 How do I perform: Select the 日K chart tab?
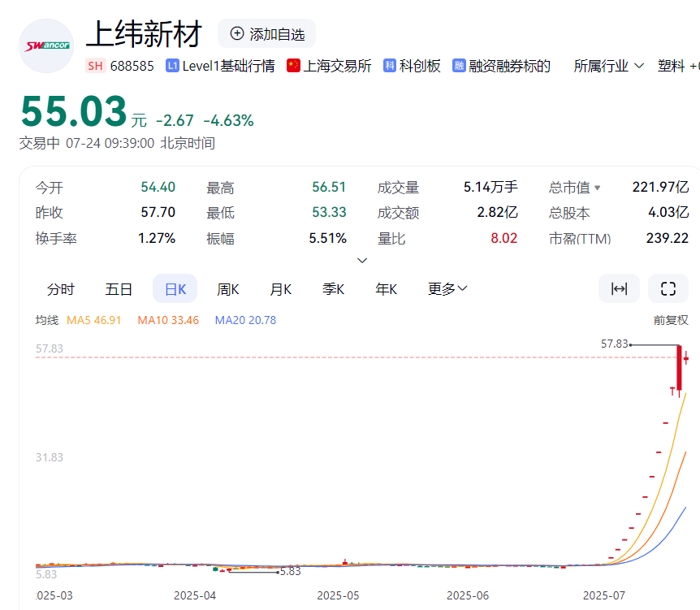(x=175, y=289)
